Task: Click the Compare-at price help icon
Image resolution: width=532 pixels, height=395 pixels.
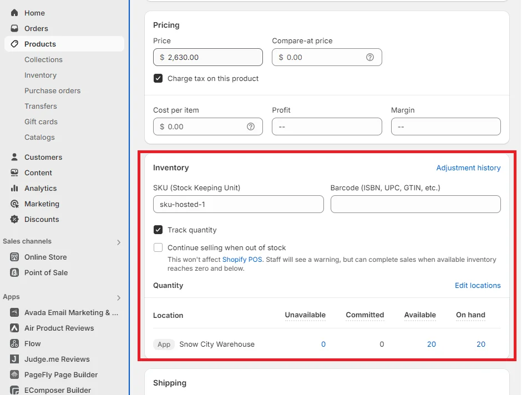Action: [370, 57]
